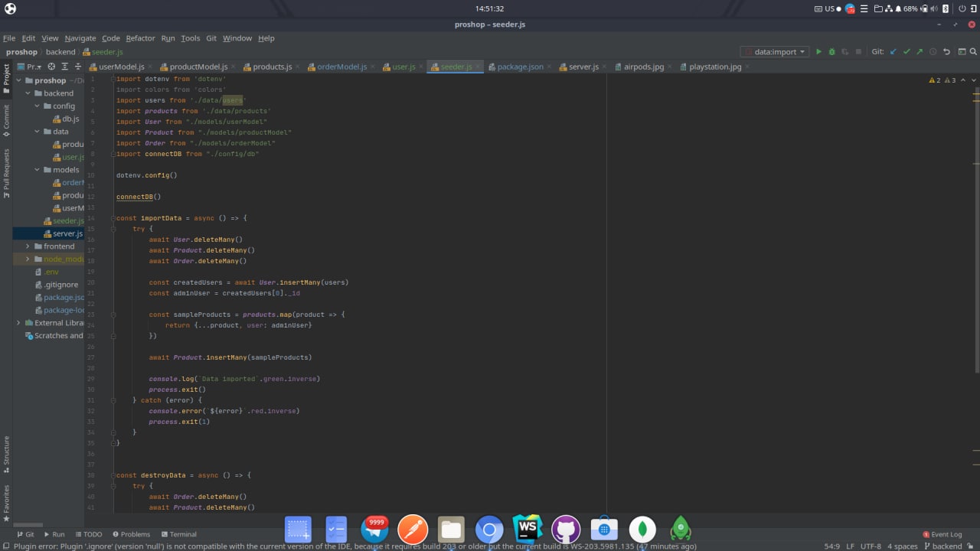
Task: Run the data:import configuration
Action: point(818,52)
